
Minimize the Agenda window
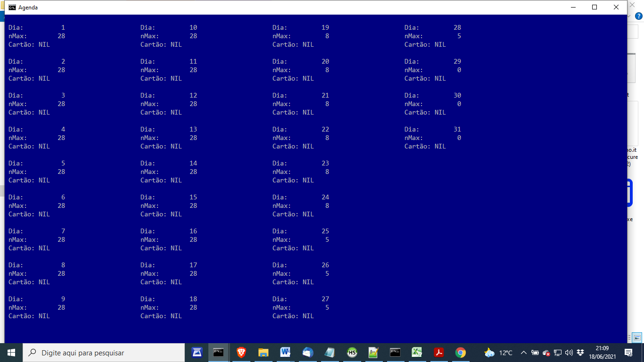click(573, 7)
